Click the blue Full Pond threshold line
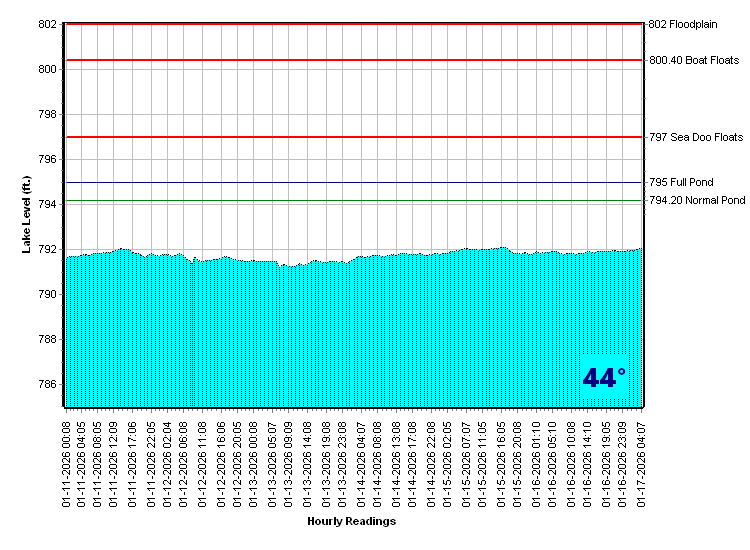750x550 pixels. [350, 183]
